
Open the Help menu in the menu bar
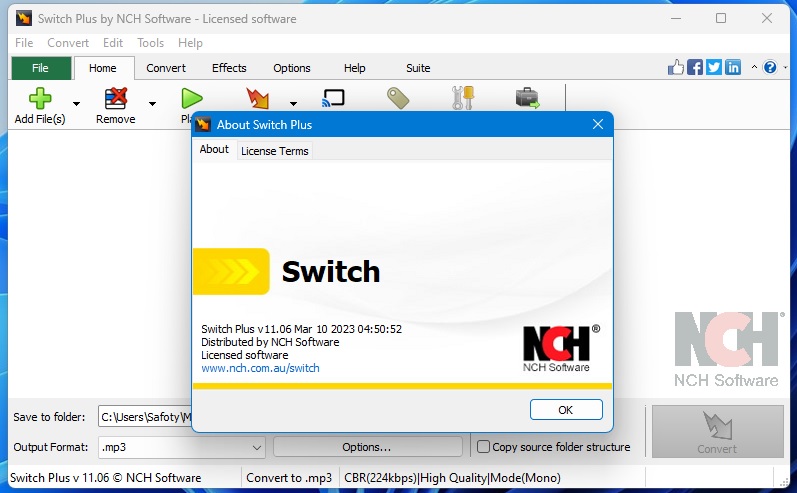click(190, 43)
